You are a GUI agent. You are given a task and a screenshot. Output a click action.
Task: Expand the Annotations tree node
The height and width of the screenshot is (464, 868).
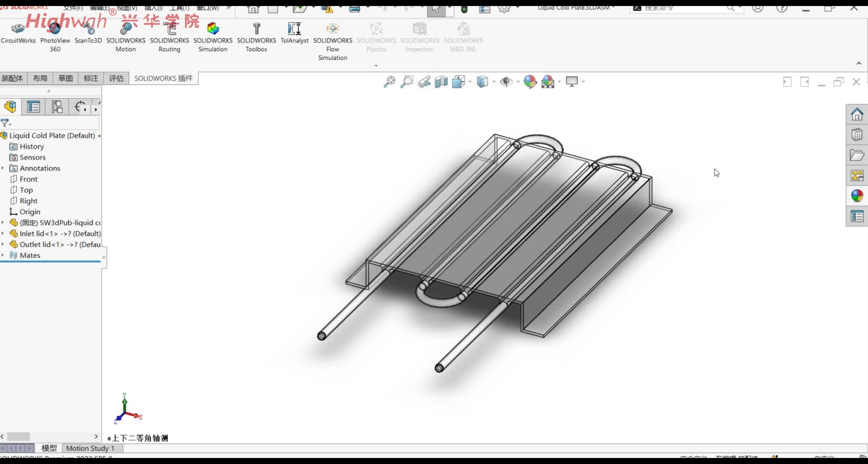point(3,168)
